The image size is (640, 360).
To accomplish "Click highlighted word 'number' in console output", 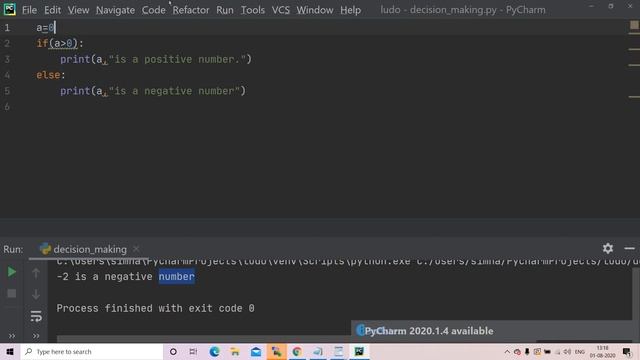I will (176, 277).
